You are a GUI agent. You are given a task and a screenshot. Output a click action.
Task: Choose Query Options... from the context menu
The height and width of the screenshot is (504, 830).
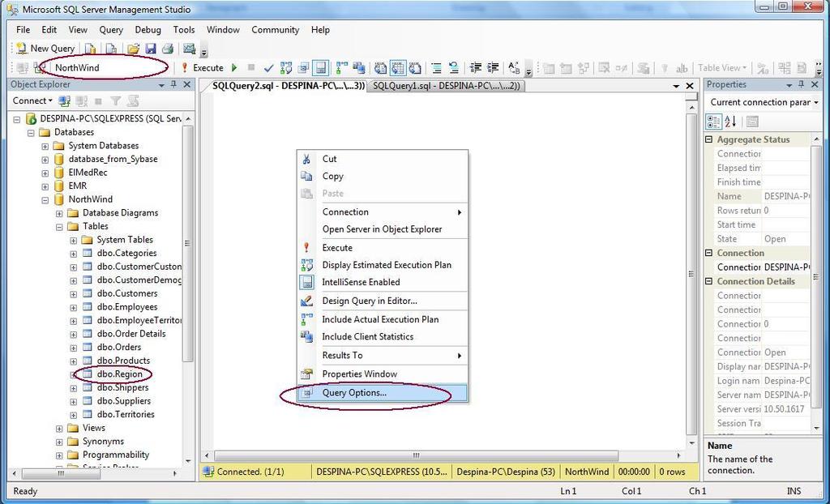pos(383,393)
